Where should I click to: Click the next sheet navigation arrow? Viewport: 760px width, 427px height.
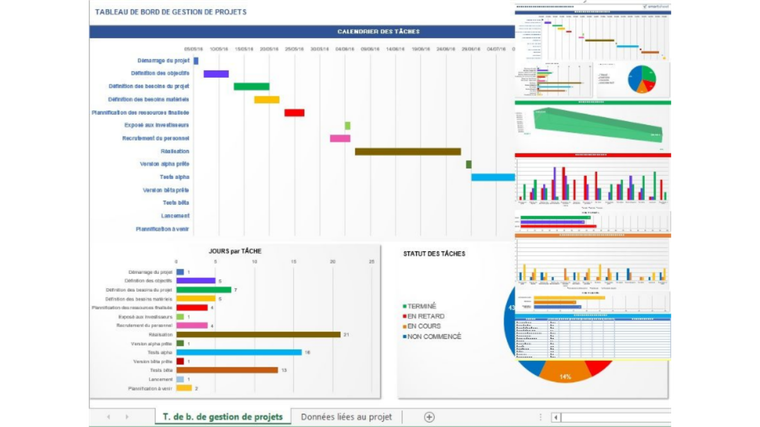127,417
